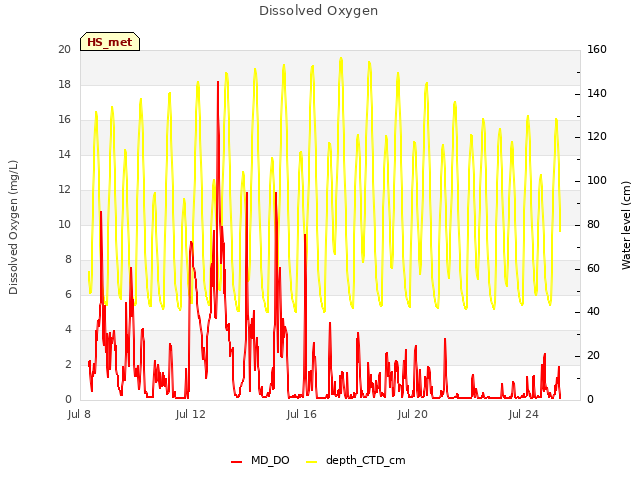The width and height of the screenshot is (640, 480).
Task: Click the 140 value on right axis
Action: [x=597, y=93]
